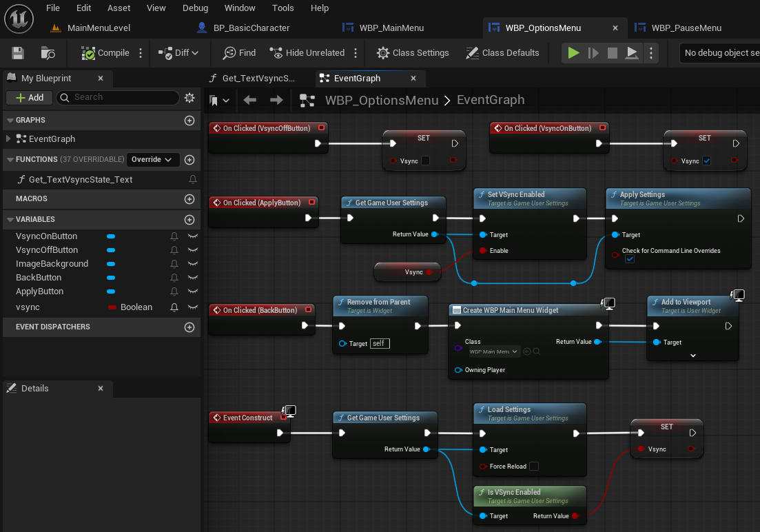Click the Add button in My Blueprint
This screenshot has height=532, width=760.
(x=30, y=98)
